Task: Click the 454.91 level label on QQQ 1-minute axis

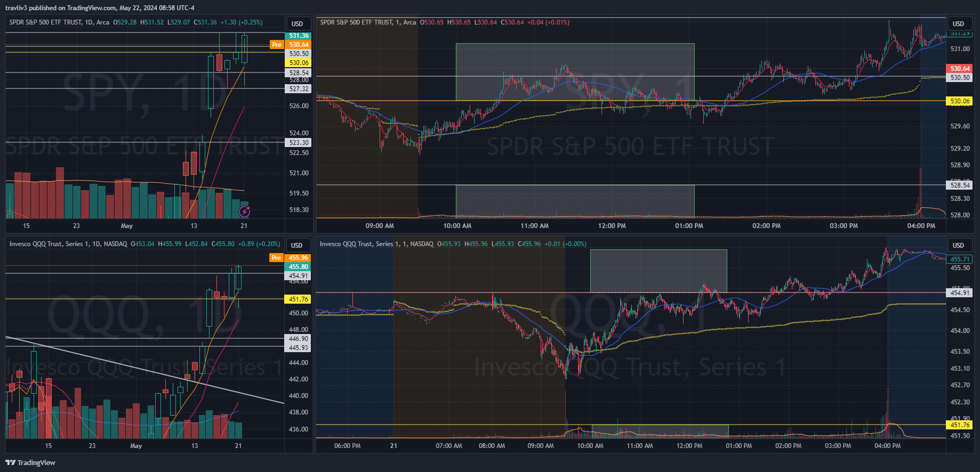Action: [x=960, y=293]
